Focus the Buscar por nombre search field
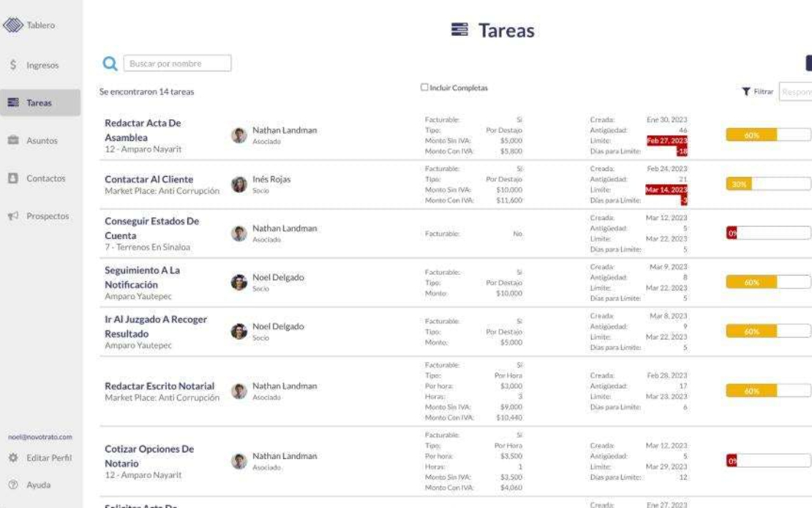Viewport: 812px width, 508px height. [x=177, y=63]
